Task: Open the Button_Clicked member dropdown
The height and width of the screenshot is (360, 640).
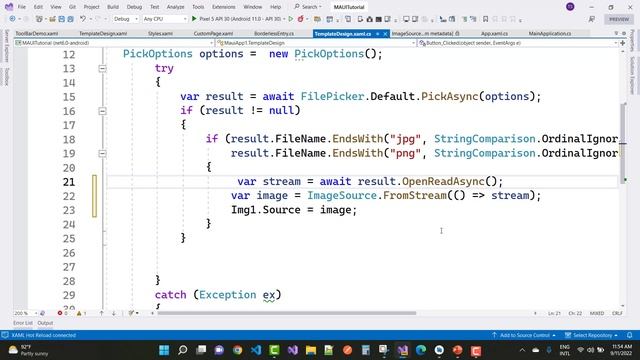Action: [x=518, y=43]
